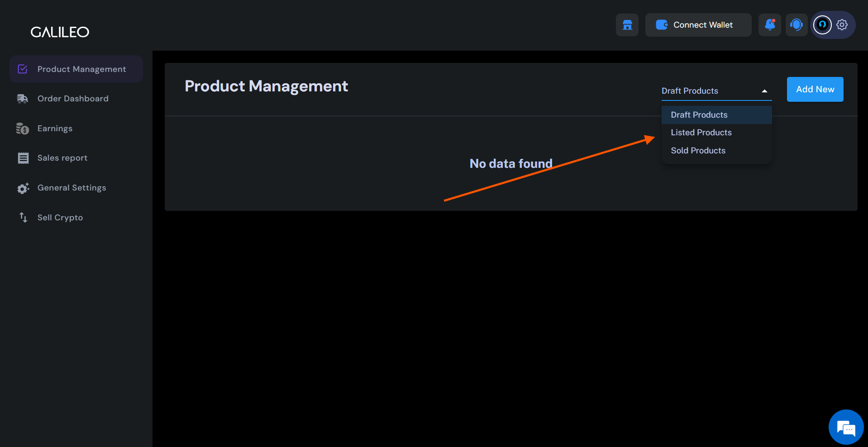Open the headset support icon
Viewport: 868px width, 447px height.
pos(796,25)
